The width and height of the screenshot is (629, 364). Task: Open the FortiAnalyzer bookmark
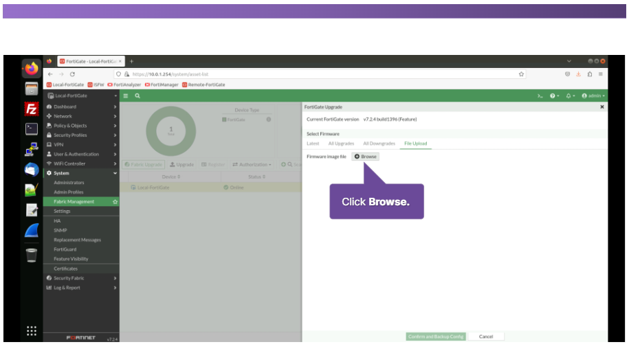[x=124, y=84]
